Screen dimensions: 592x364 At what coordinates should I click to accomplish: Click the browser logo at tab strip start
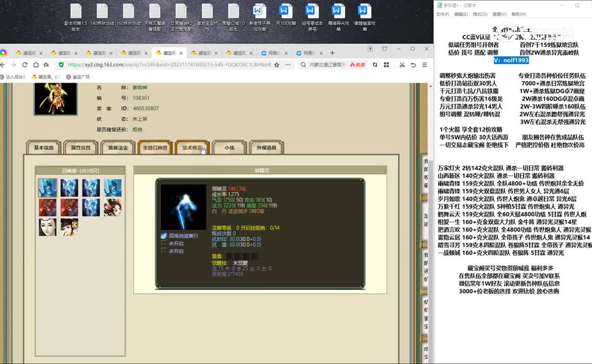point(4,53)
